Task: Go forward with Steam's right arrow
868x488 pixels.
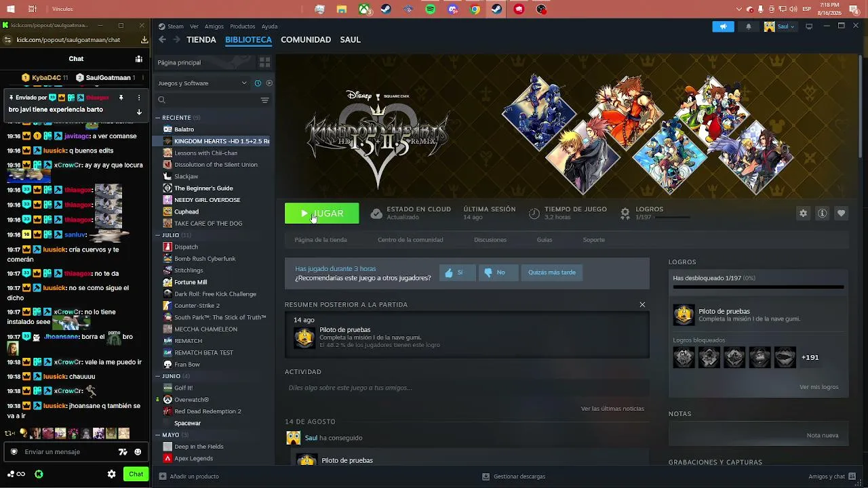Action: click(x=177, y=39)
